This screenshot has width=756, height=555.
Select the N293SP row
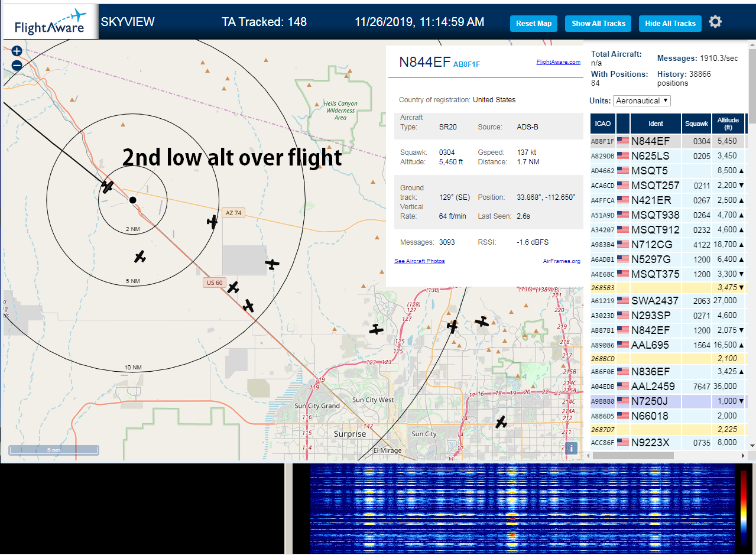coord(668,316)
